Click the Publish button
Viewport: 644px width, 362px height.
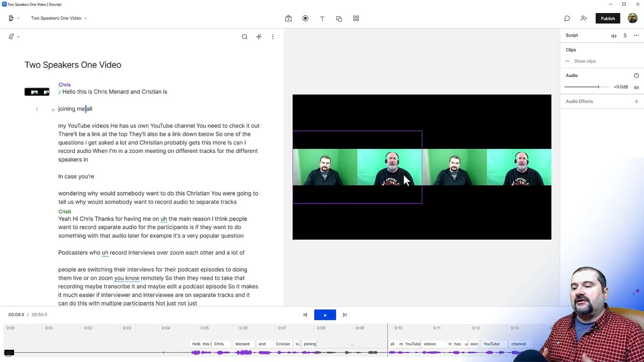click(x=607, y=18)
